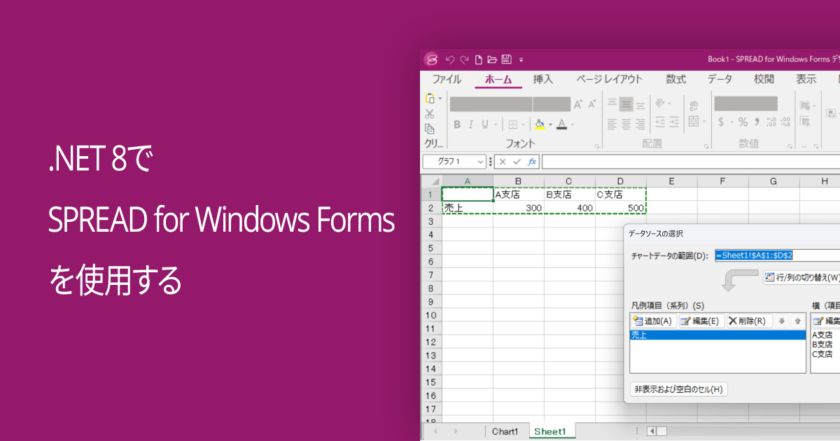Switch to the Chart1 sheet tab
The image size is (840, 441).
pyautogui.click(x=504, y=431)
